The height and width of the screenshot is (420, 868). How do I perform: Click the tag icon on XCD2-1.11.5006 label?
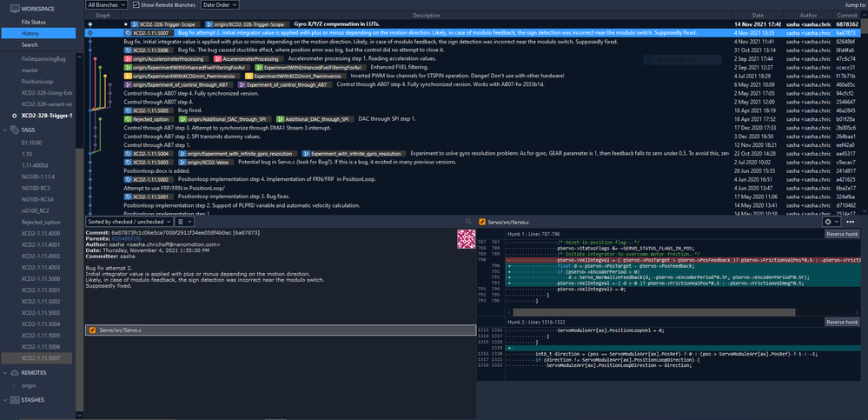tap(129, 50)
